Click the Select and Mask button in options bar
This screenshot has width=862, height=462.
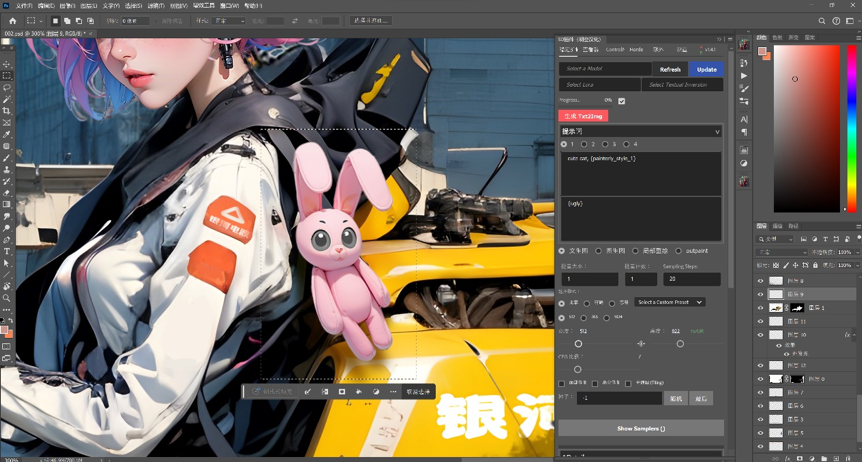(x=371, y=21)
